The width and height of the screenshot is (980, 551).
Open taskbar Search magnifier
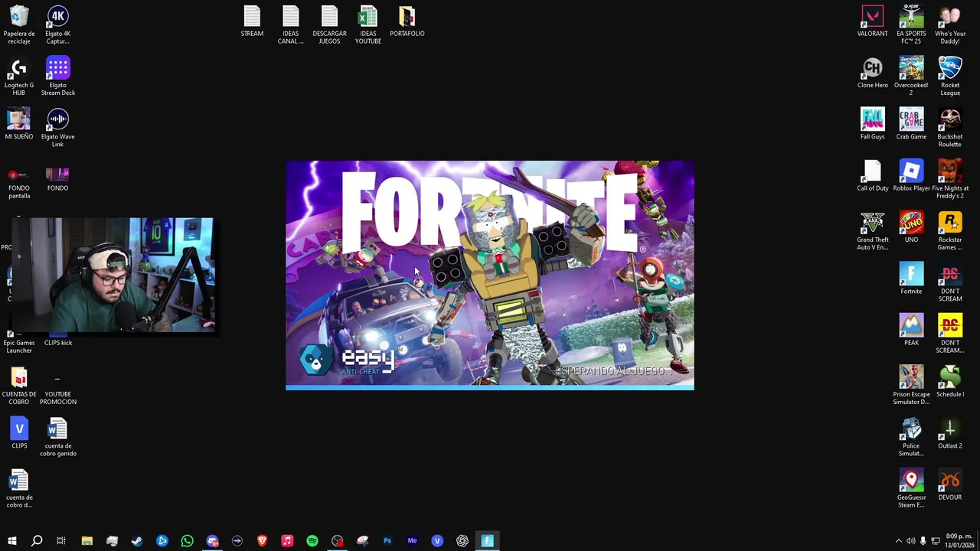37,541
